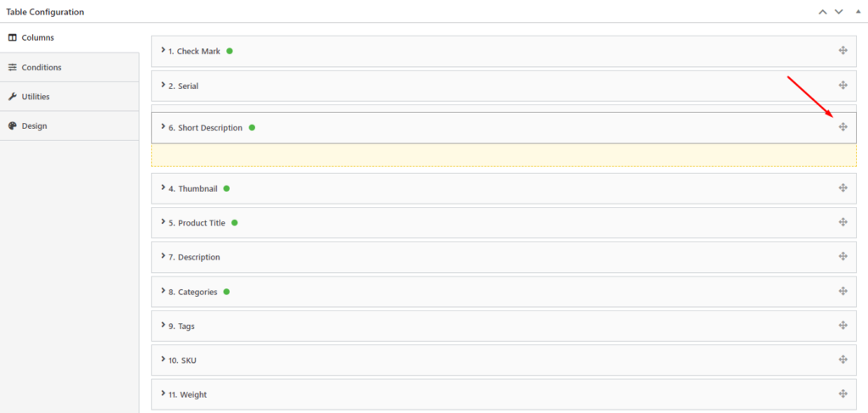Click drag handle for Check Mark row

tap(843, 51)
